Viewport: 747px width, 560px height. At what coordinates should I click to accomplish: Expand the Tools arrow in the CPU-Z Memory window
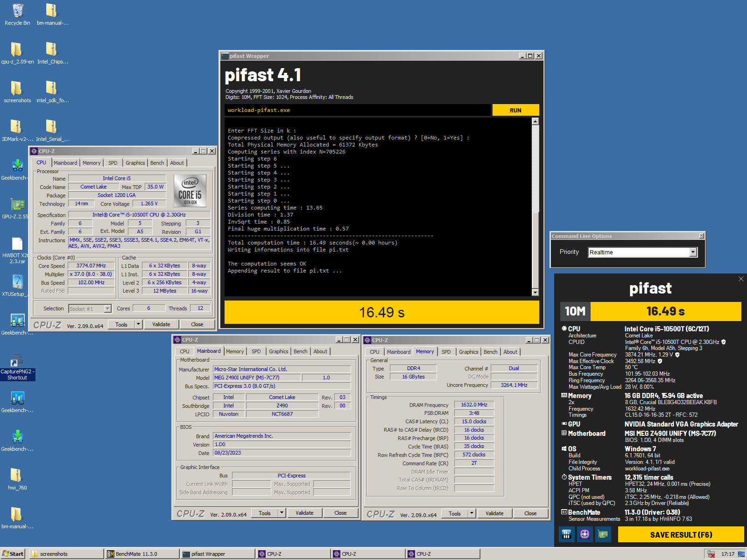[x=472, y=513]
